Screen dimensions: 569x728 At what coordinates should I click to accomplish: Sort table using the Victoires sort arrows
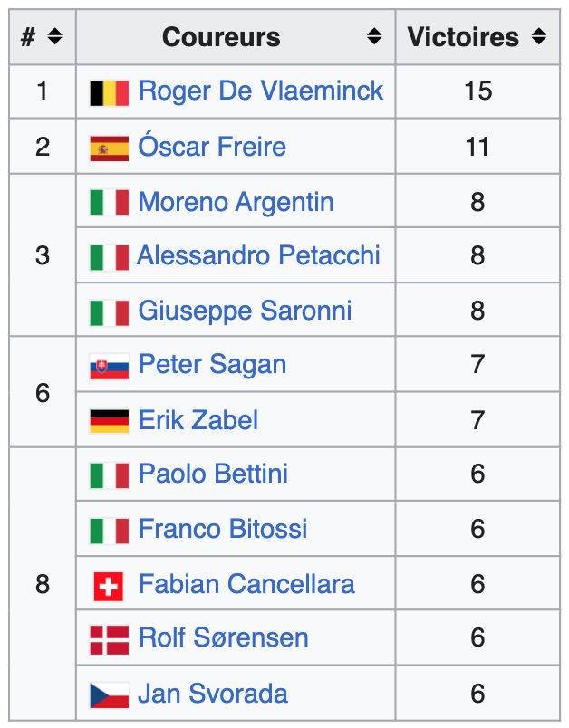point(539,37)
